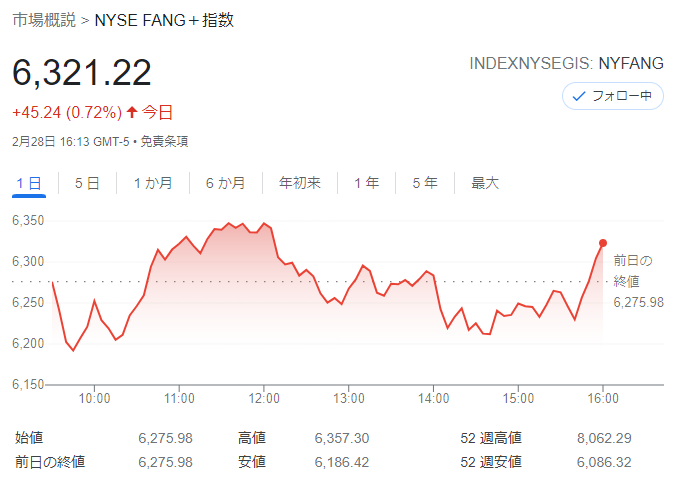Click the 高値 value 6,357.30
This screenshot has width=678, height=480.
pos(342,438)
